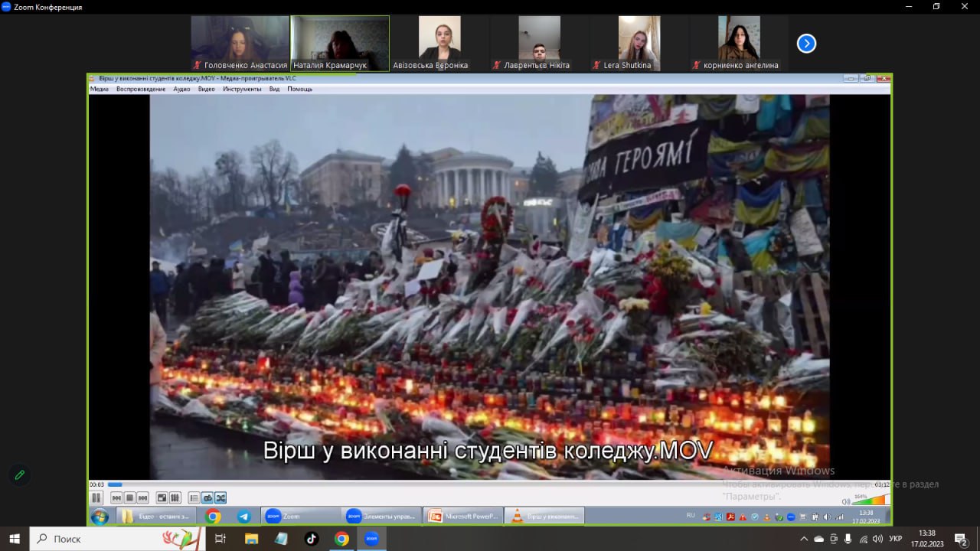Adjust the VLC volume slider

pyautogui.click(x=871, y=500)
